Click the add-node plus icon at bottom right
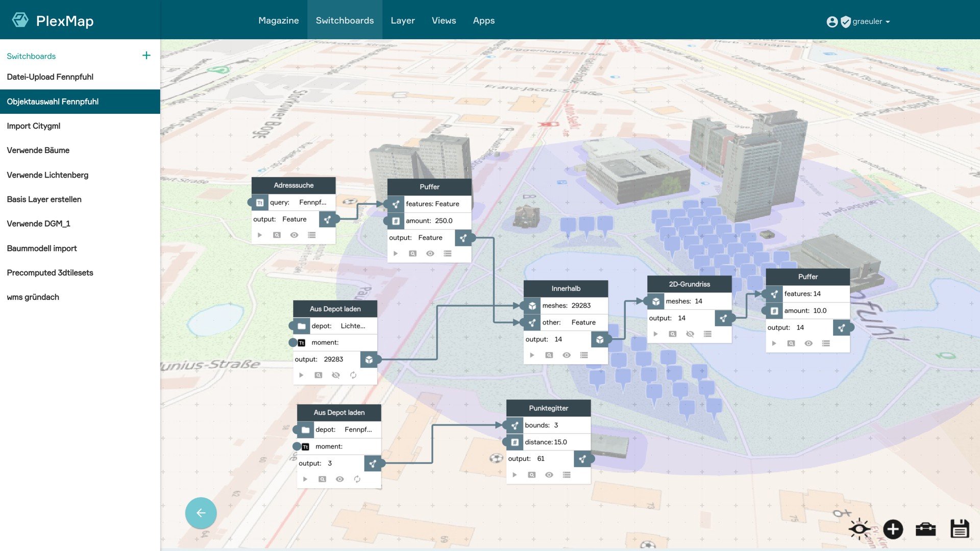Viewport: 980px width, 551px height. tap(893, 529)
